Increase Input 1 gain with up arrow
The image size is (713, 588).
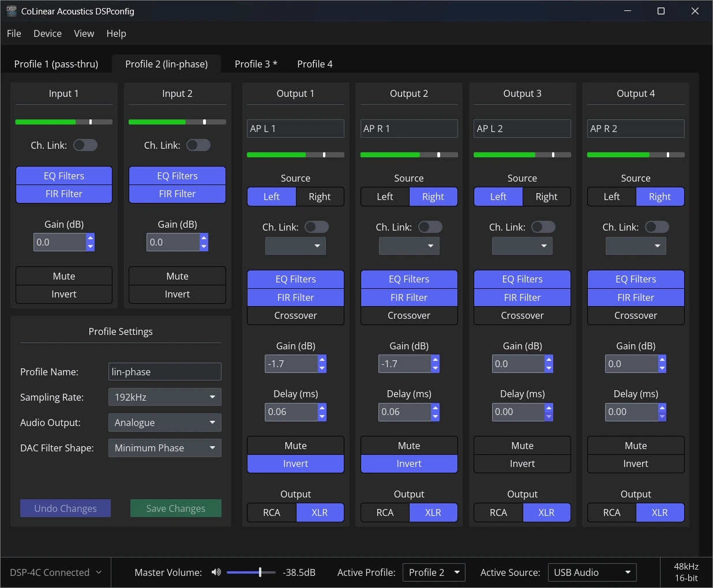[90, 238]
